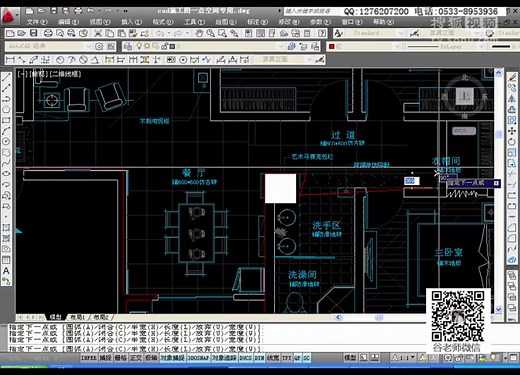
Task: Select the Circle draw tool
Action: coord(6,142)
